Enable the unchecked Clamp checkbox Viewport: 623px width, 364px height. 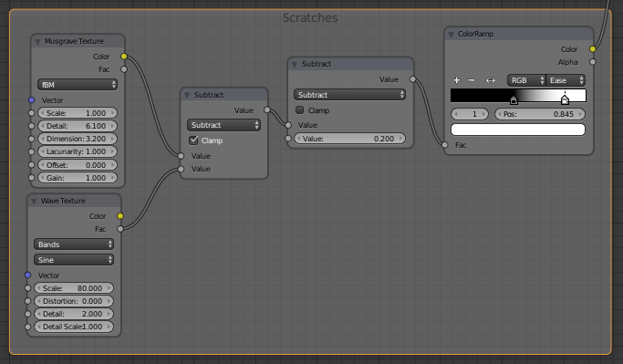[x=300, y=110]
